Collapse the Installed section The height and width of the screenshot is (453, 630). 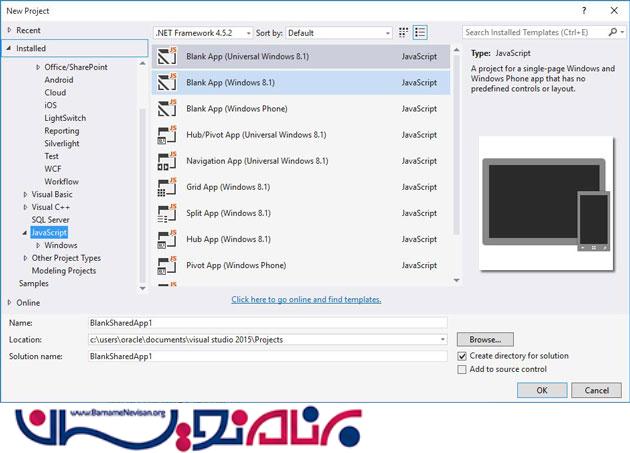9,48
